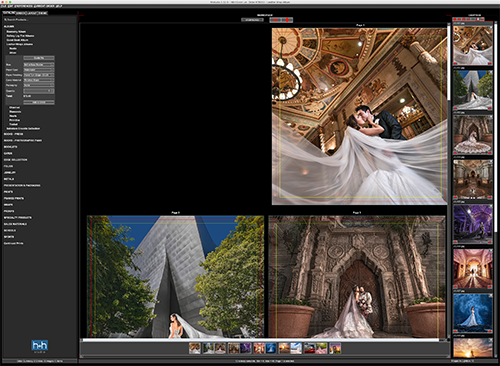500x366 pixels.
Task: Expand the CARDS category
Action: coord(8,153)
